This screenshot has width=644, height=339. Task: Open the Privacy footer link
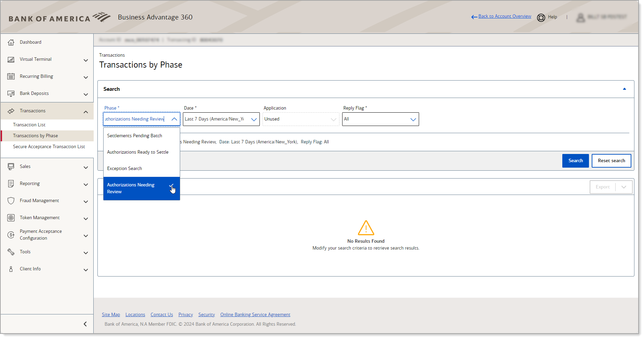[186, 315]
